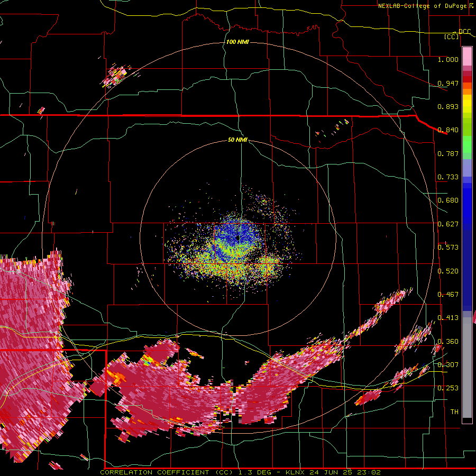Click the 0.520 scale value
Screen dimensions: 476x476
448,271
